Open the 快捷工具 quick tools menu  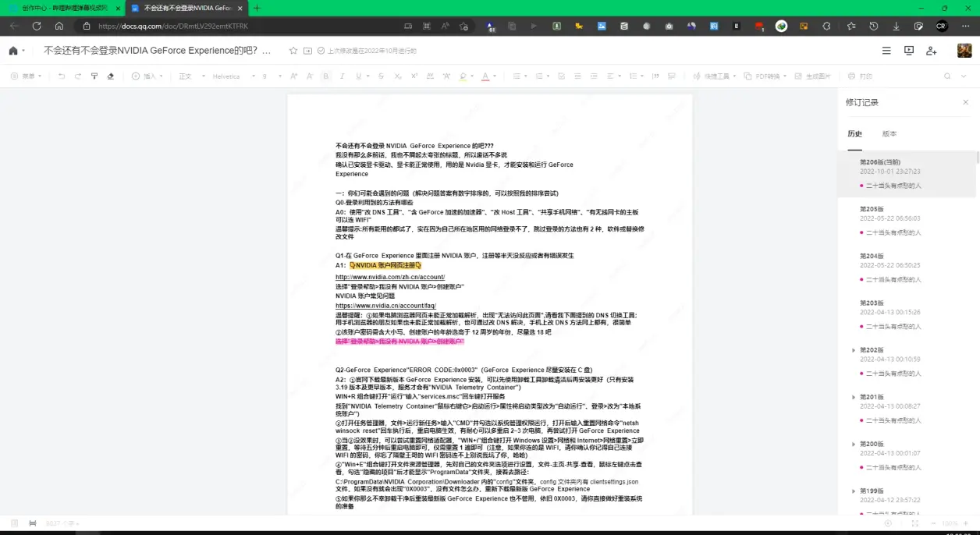(714, 76)
